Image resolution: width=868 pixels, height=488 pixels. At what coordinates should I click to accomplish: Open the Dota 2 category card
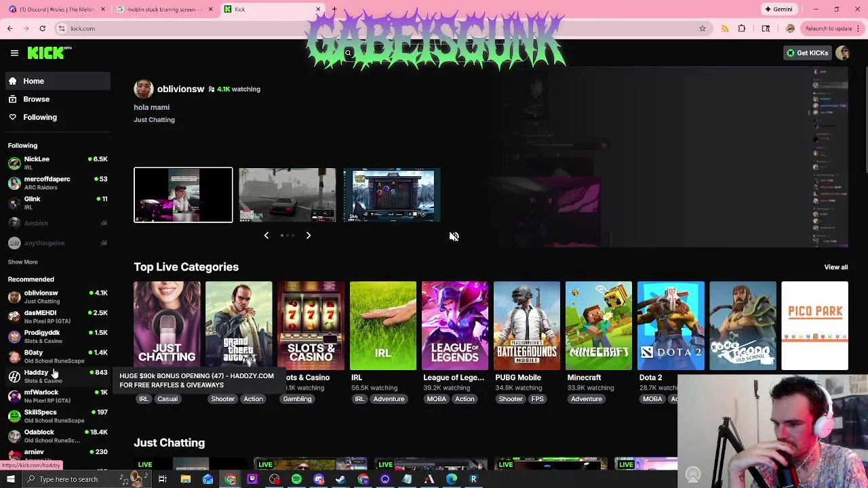(671, 326)
